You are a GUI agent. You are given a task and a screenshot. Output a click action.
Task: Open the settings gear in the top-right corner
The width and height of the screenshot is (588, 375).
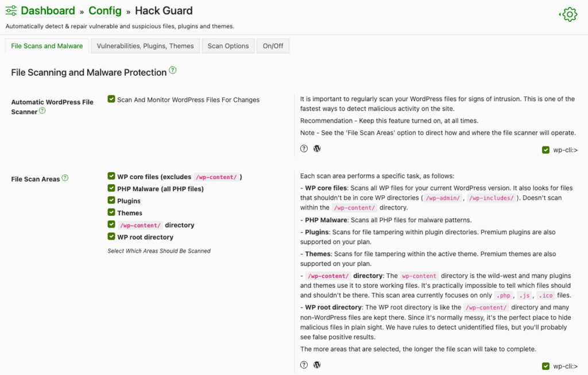click(x=568, y=14)
